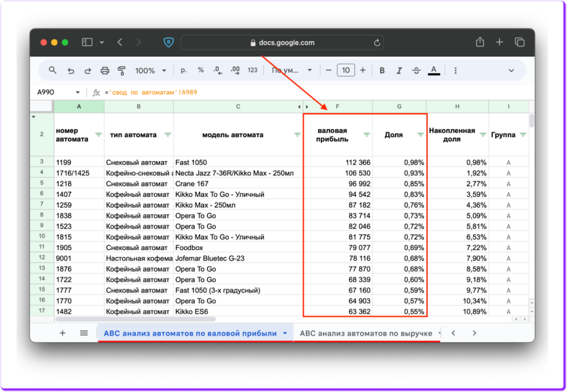
Task: Switch to АВС анализ автоматов по валовой прибыли tab
Action: [190, 334]
